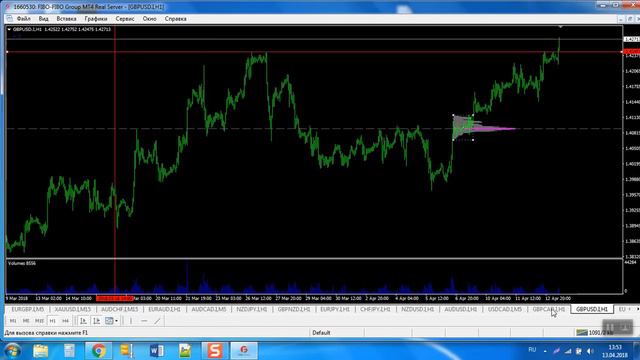Switch to the USDCAD,M5 chart tab

pyautogui.click(x=505, y=309)
